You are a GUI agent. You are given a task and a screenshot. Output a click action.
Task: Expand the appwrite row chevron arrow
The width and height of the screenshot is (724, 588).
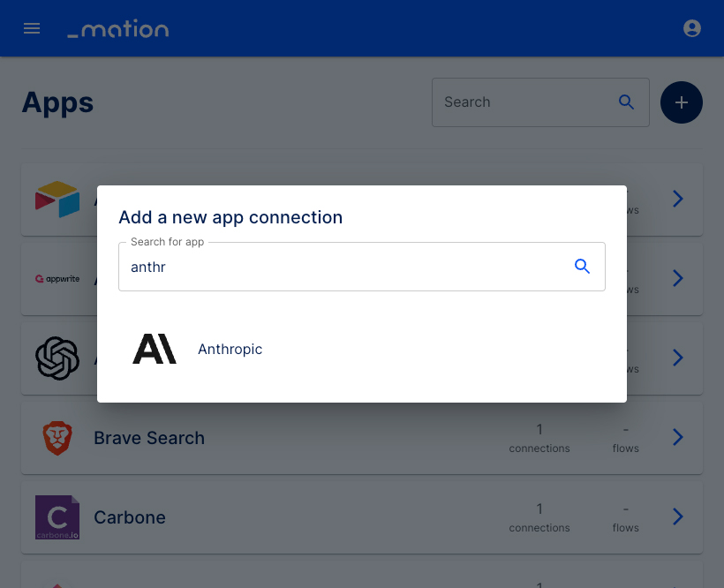tap(677, 278)
